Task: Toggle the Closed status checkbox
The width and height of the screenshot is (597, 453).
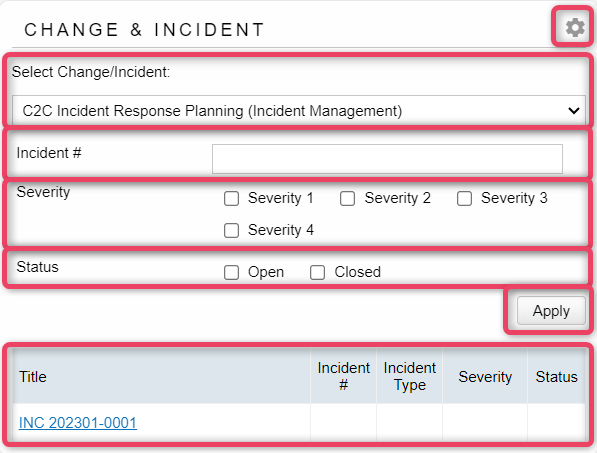Action: pos(318,273)
